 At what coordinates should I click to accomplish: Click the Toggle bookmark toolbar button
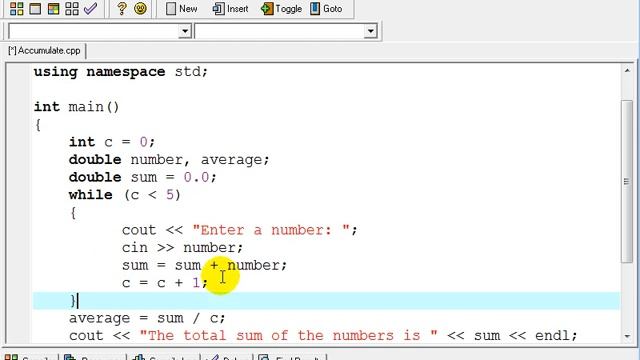282,9
